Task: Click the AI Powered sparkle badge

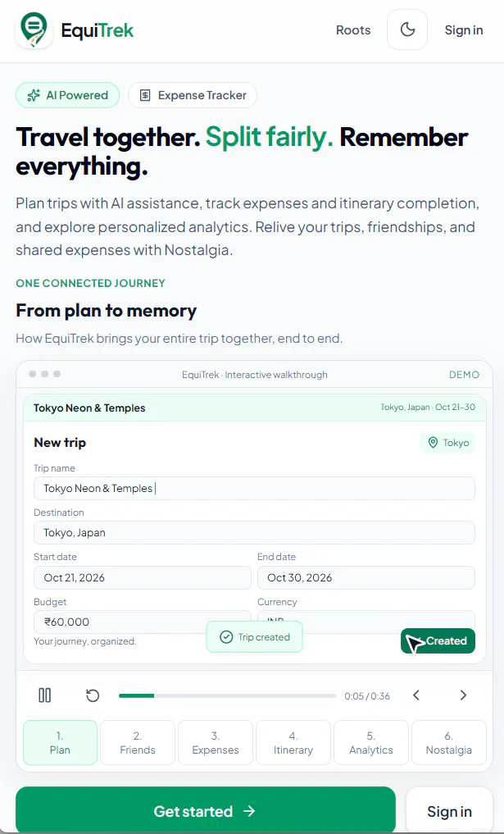Action: click(67, 95)
